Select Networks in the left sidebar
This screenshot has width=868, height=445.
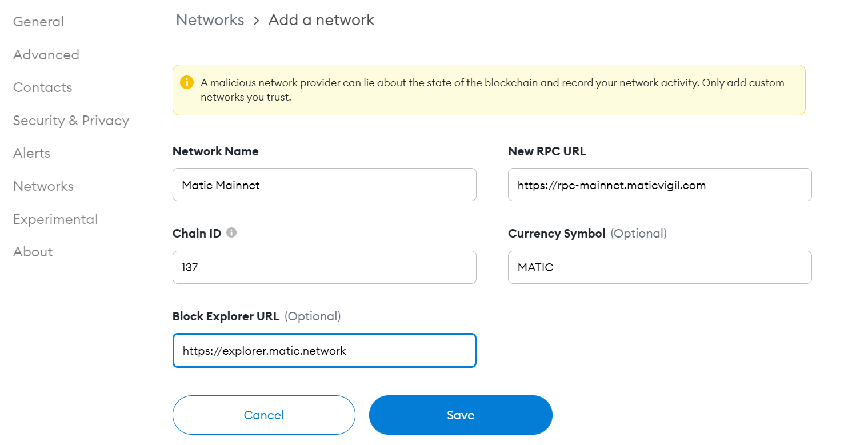coord(43,186)
